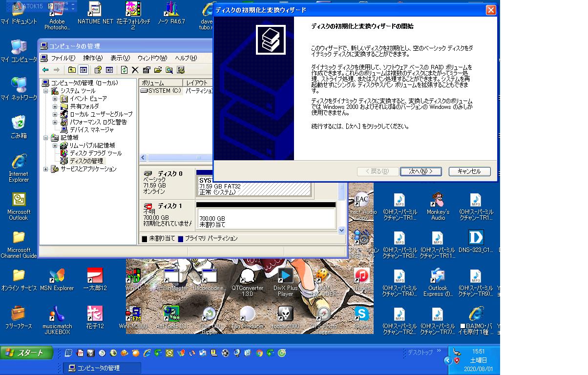Select the コンピュータの管理 (ローカル) root node

(x=84, y=83)
